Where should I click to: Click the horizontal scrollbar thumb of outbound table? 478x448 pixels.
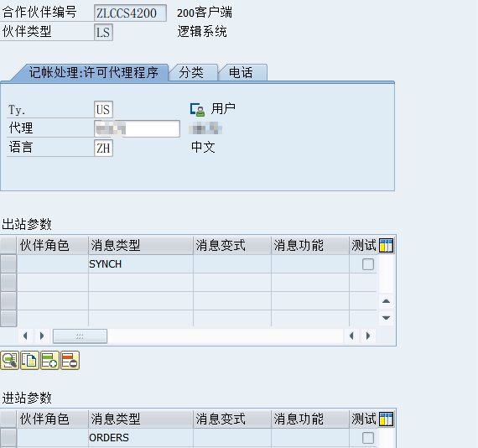(x=80, y=336)
